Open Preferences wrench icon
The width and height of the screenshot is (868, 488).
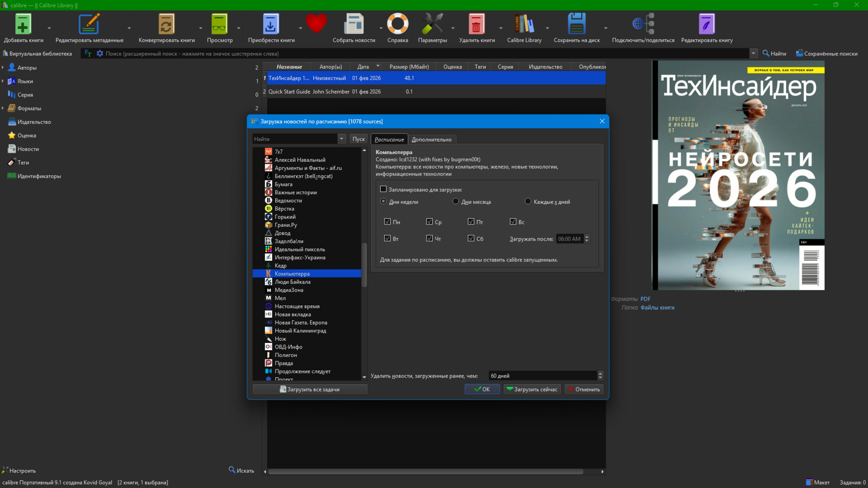click(432, 25)
